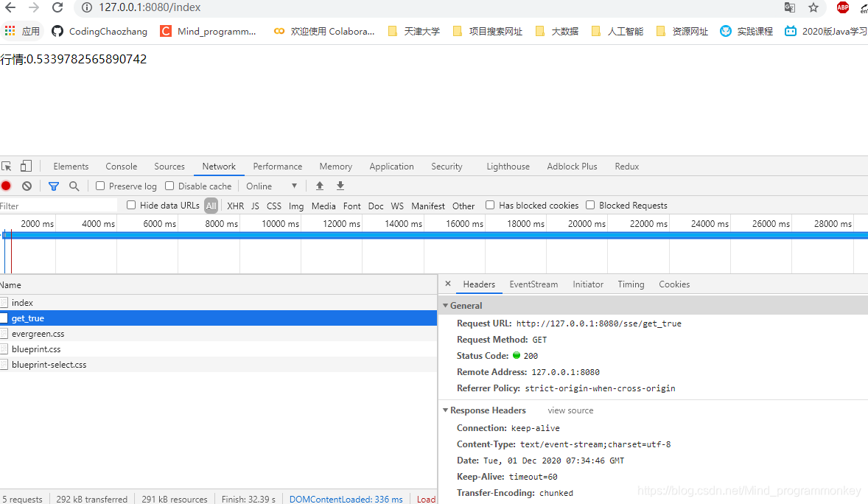Filter requests by JS

tap(255, 206)
